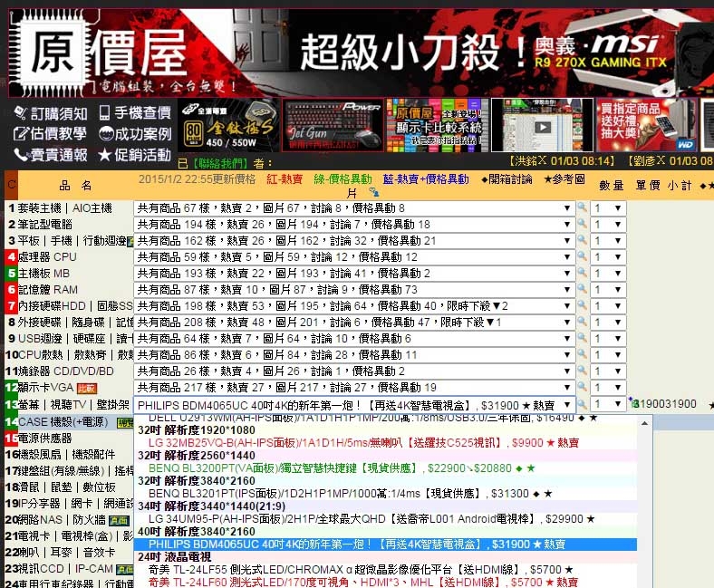714x588 pixels.
Task: Click magnifier icon on 筆記型電腦 row
Action: (582, 224)
